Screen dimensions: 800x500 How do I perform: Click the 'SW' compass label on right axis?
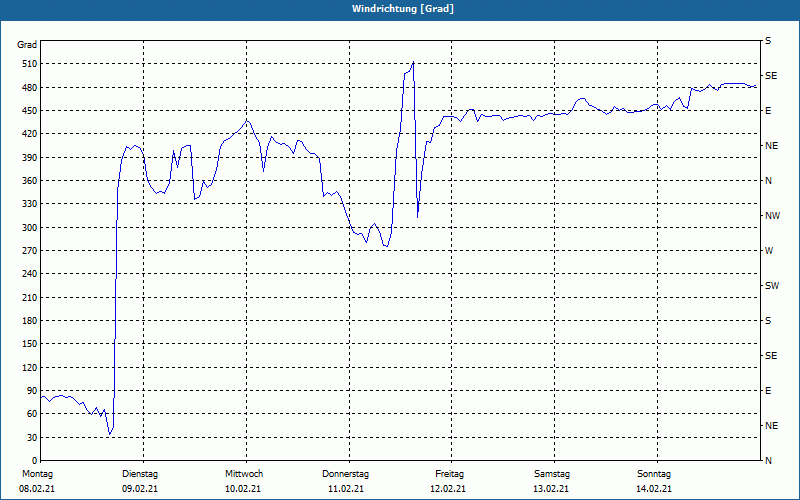coord(772,286)
